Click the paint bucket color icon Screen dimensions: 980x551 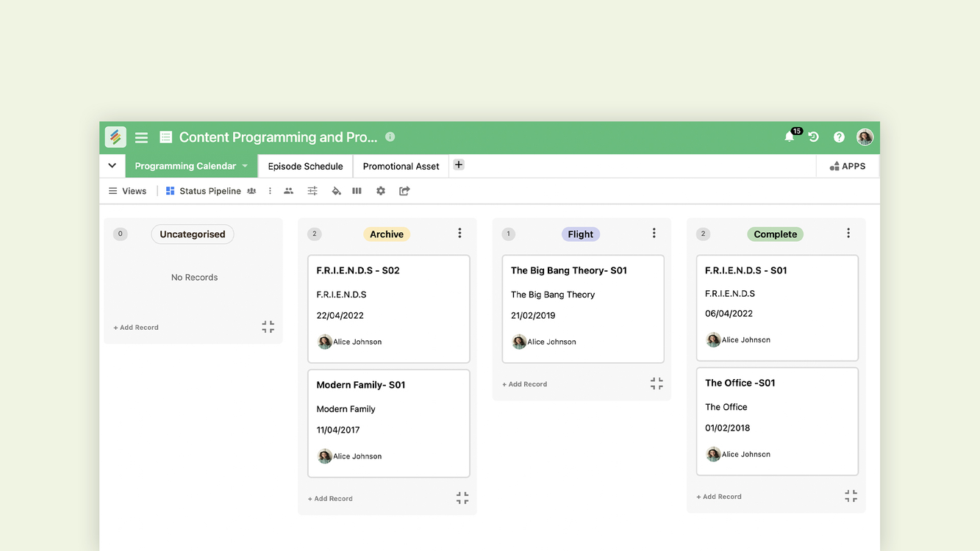(336, 191)
